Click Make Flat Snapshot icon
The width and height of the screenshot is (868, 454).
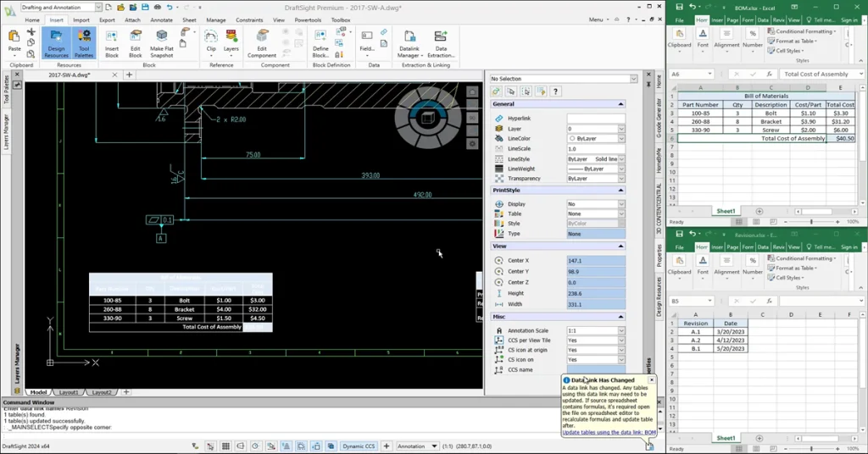(162, 42)
